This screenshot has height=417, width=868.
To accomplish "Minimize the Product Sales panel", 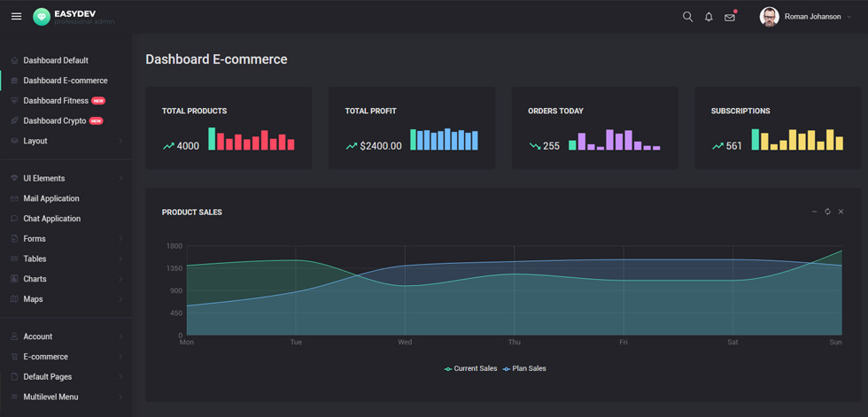I will tap(814, 212).
